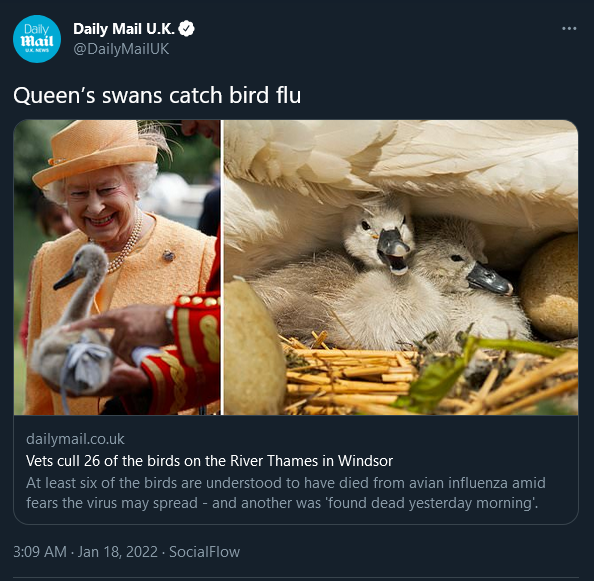
Task: Click the blue verified badge icon
Action: (x=186, y=29)
